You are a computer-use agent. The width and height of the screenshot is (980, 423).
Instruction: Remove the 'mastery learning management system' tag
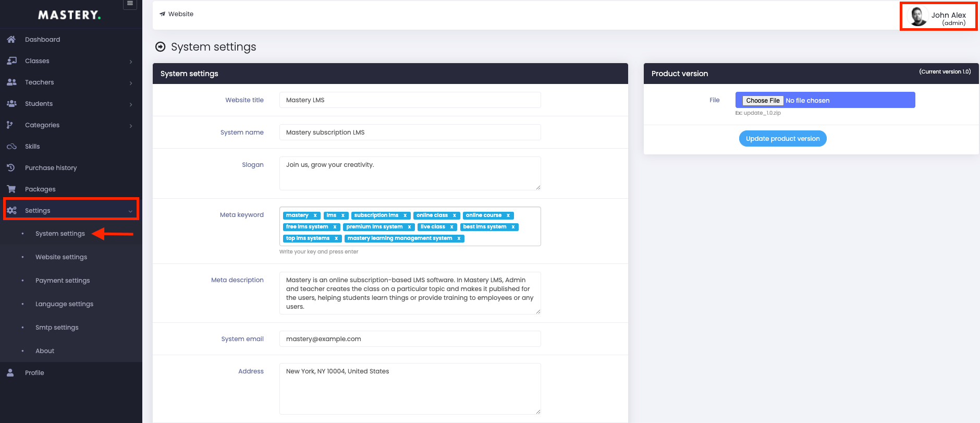click(x=459, y=238)
